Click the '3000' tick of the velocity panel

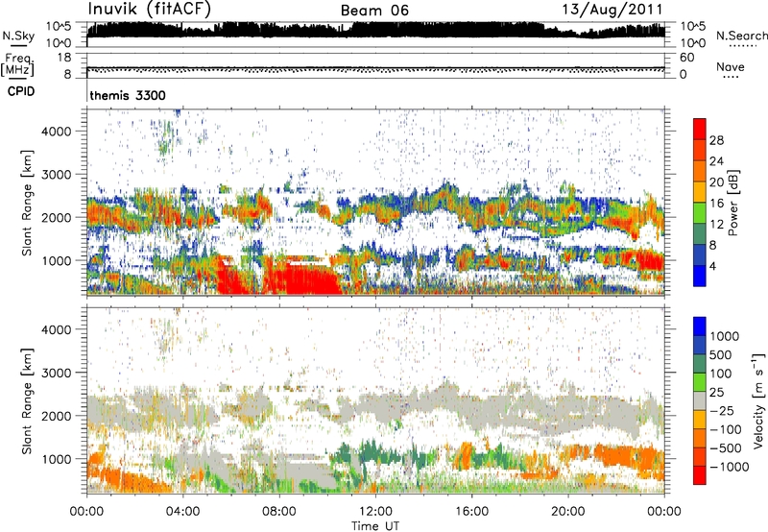(57, 373)
